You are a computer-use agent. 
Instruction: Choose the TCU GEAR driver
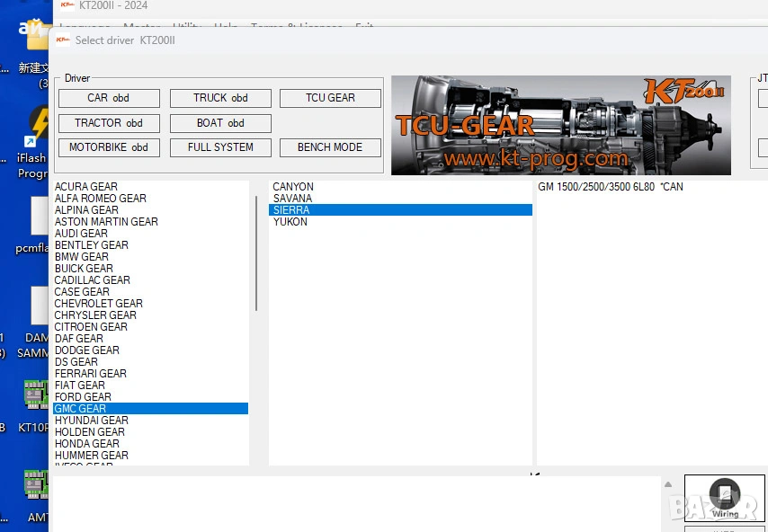click(x=330, y=98)
